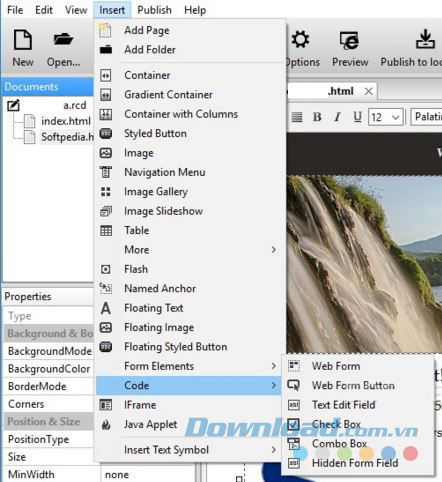
Task: Click the Image icon in Insert menu
Action: point(106,153)
